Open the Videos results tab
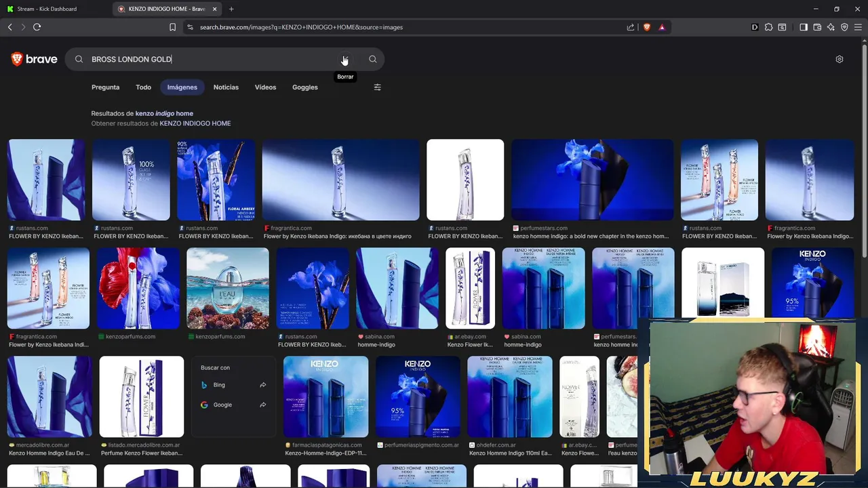 265,87
